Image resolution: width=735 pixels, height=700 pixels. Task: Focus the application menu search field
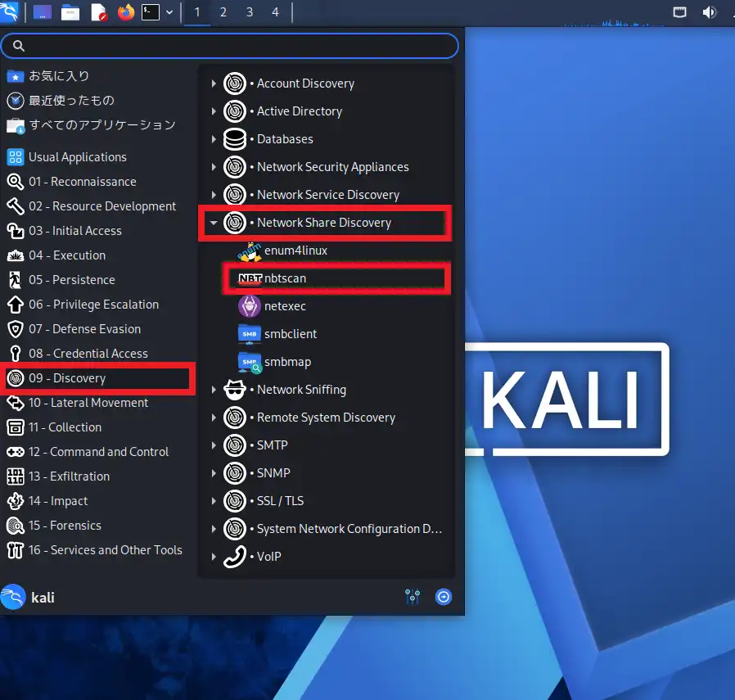point(230,46)
